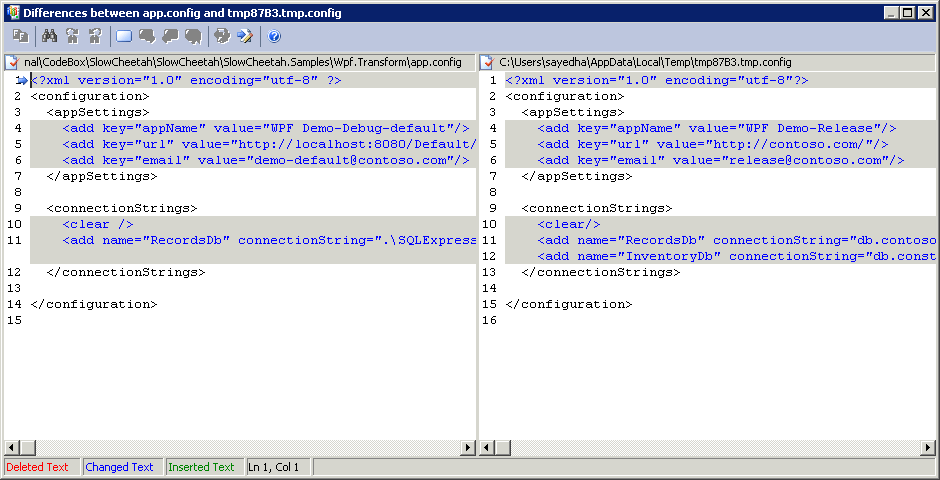The width and height of the screenshot is (940, 480).
Task: Click the http://contoso.com/ url line
Action: pos(713,144)
